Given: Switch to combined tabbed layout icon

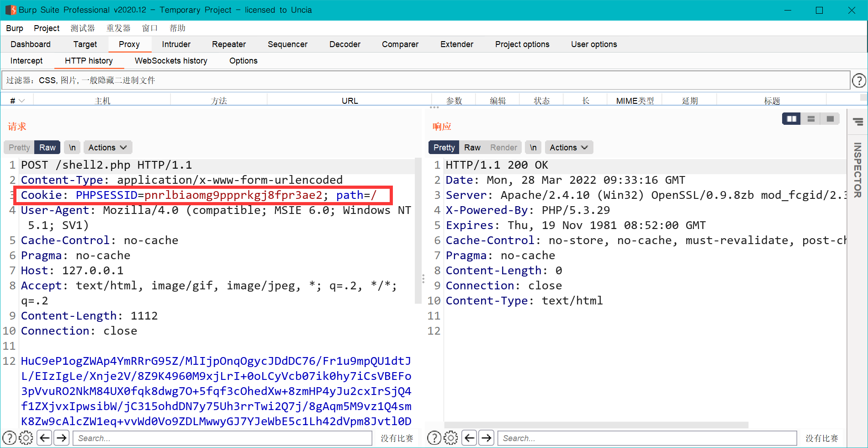Looking at the screenshot, I should click(x=830, y=119).
